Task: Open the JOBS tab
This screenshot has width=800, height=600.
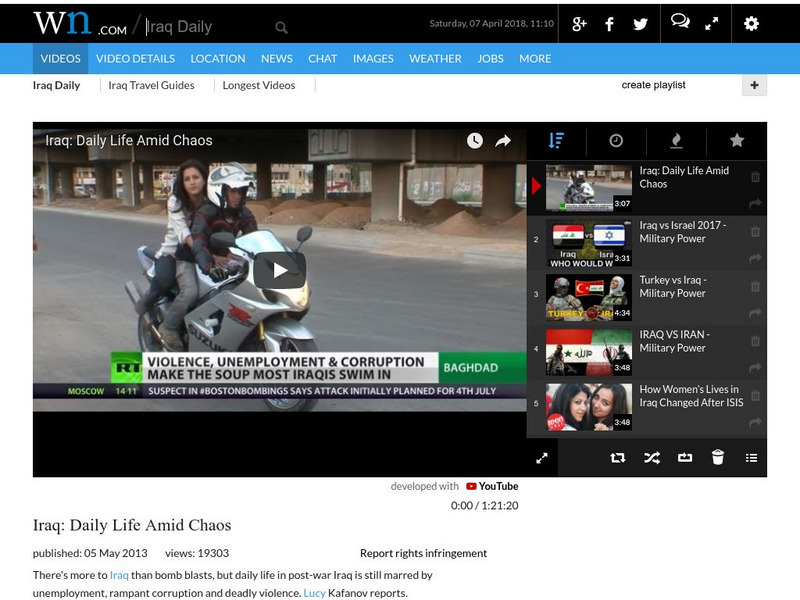Action: point(490,59)
